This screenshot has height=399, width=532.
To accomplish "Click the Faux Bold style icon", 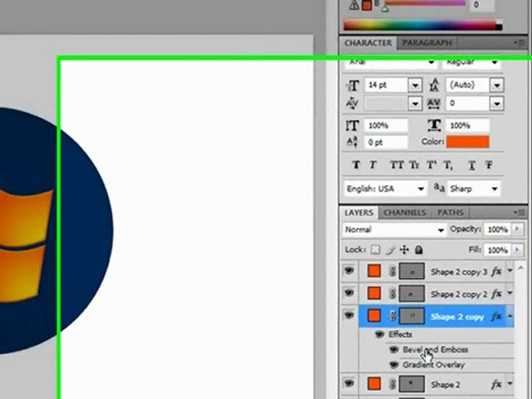I will coord(356,165).
